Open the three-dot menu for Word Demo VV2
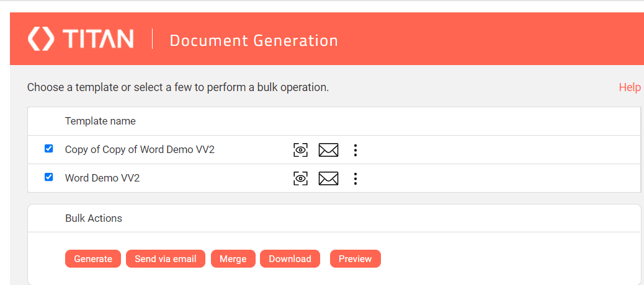Viewport: 644px width, 285px height. pos(356,178)
